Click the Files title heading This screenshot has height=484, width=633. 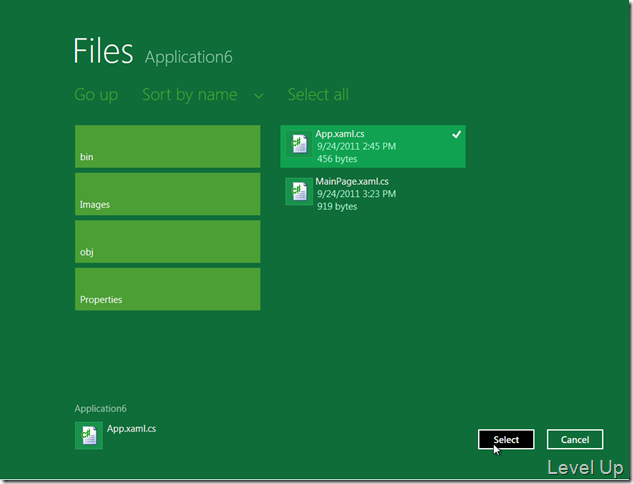(103, 51)
